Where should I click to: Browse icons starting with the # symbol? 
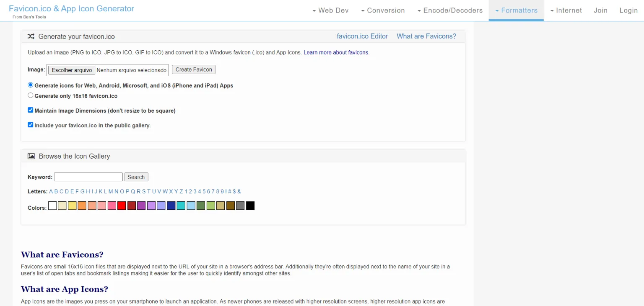[x=230, y=191]
